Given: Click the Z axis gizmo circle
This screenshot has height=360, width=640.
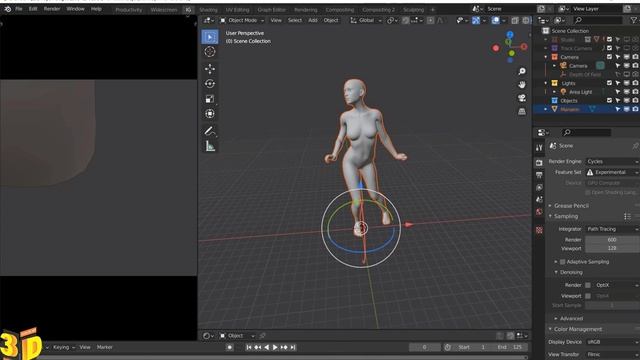Looking at the screenshot, I should 510,35.
